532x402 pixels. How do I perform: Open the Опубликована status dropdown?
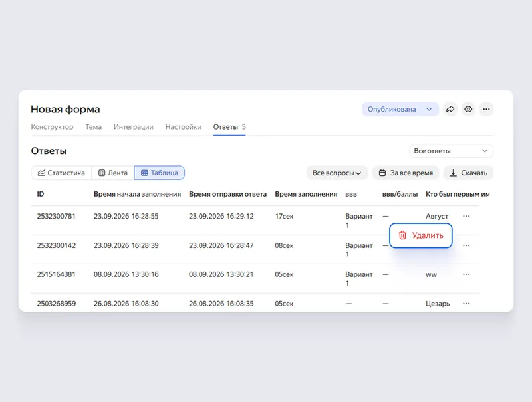pos(400,109)
